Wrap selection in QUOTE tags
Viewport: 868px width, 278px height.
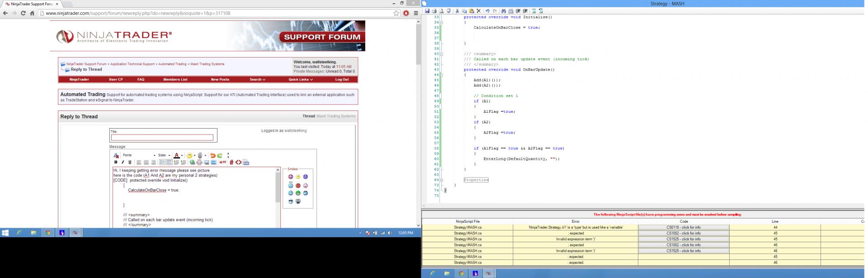(222, 163)
